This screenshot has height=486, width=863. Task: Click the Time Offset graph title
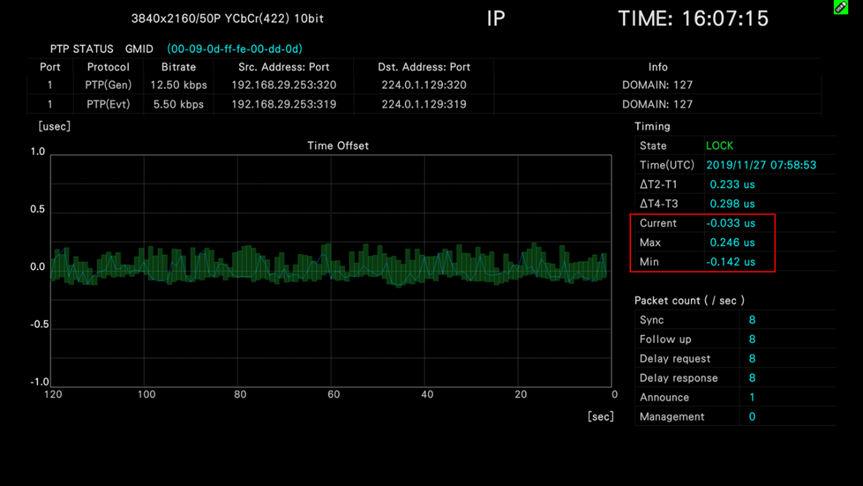338,146
